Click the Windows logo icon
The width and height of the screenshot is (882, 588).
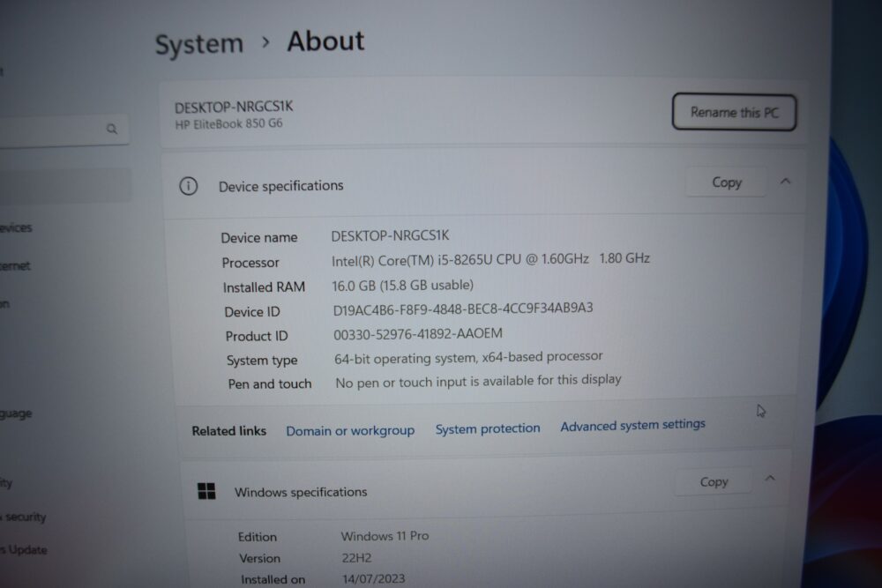click(x=206, y=491)
